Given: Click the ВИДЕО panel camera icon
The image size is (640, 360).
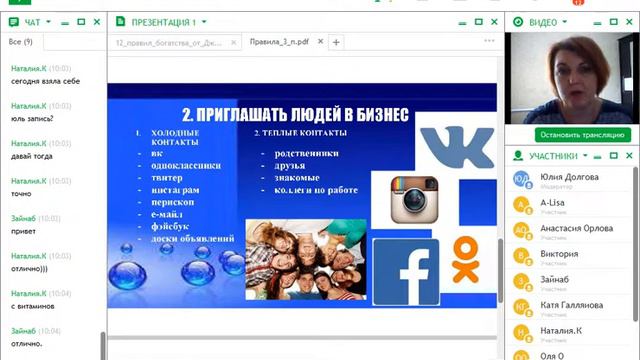Looking at the screenshot, I should click(518, 22).
